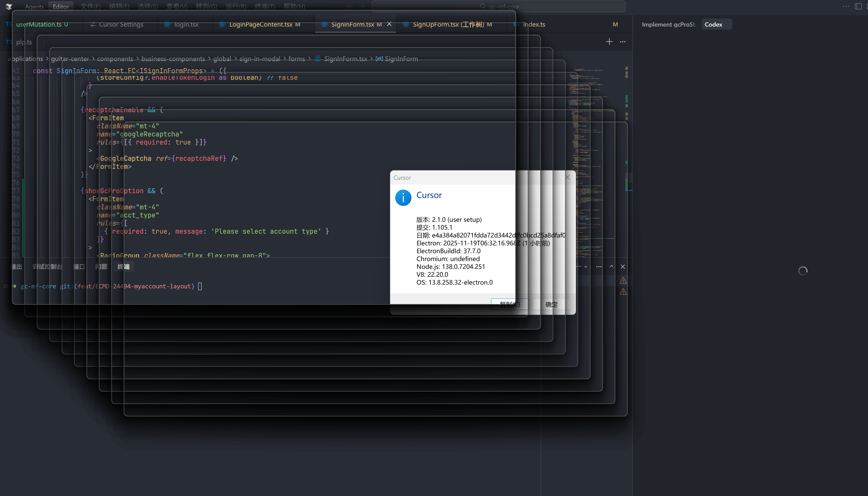Toggle the sidebar layout icon at top right
The height and width of the screenshot is (496, 868).
tap(858, 7)
